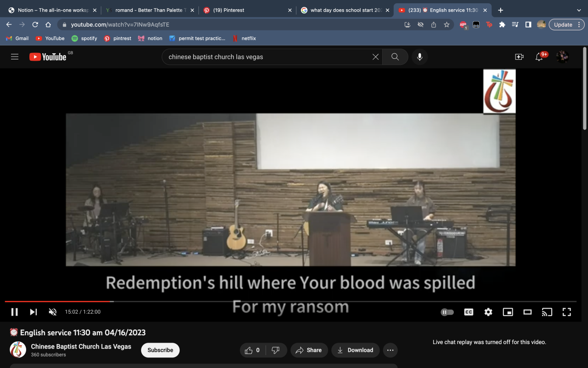Subscribe to Chinese Baptist Church Las Vegas
The height and width of the screenshot is (368, 588).
(160, 350)
